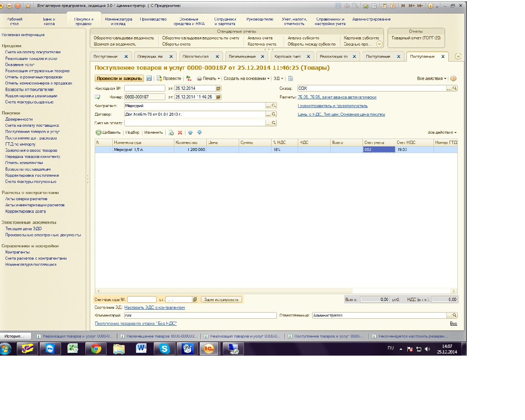Open calendar for the Накладная date
The image size is (525, 420).
click(x=219, y=88)
